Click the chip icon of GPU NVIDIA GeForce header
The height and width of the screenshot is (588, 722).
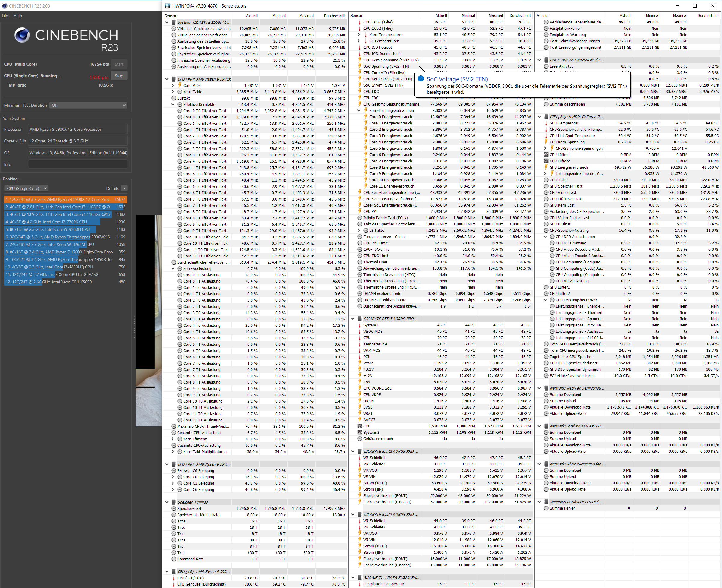pos(546,117)
